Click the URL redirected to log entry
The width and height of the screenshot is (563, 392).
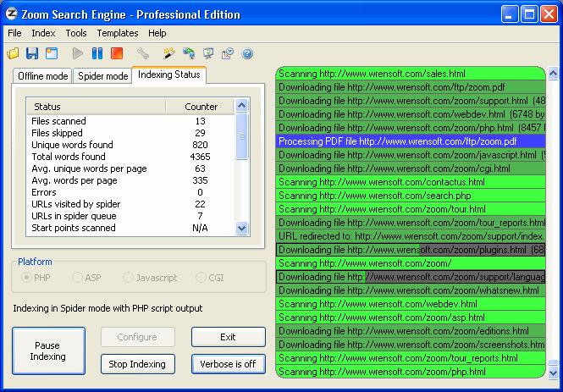pyautogui.click(x=411, y=236)
